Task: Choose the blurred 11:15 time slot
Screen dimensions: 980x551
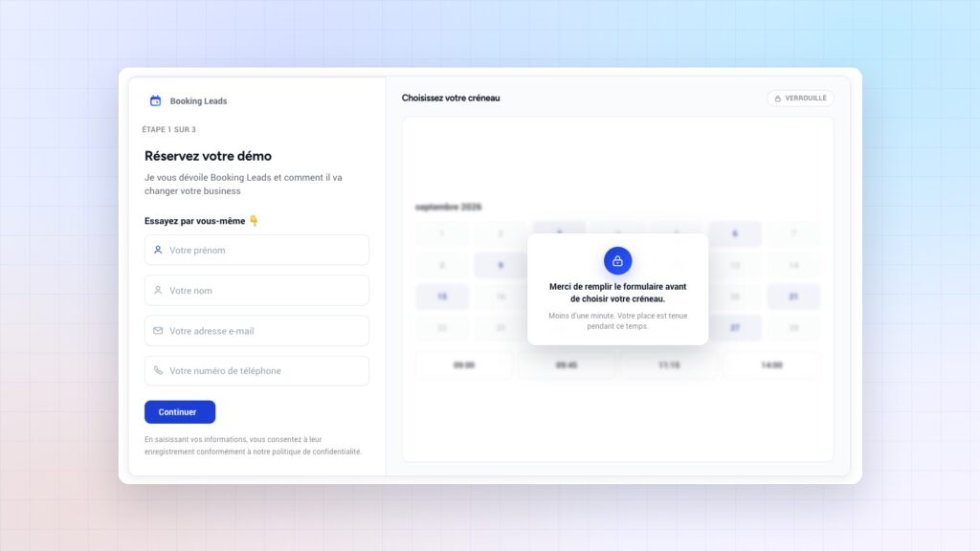Action: point(669,364)
